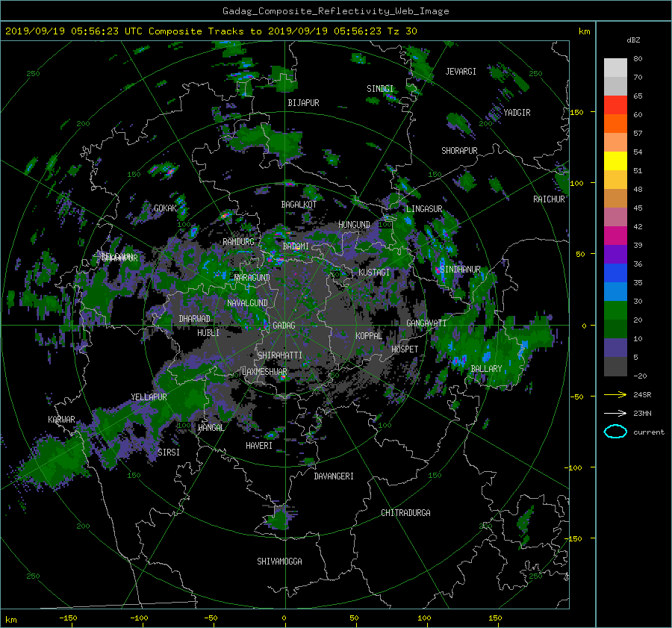Image resolution: width=672 pixels, height=628 pixels.
Task: Click the SINDHANUR city label
Action: (x=460, y=270)
